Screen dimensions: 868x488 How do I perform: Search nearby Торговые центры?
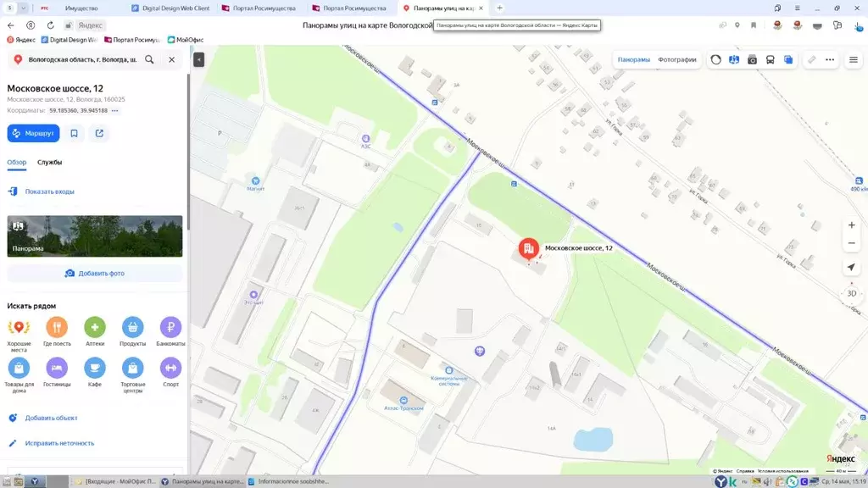pyautogui.click(x=133, y=375)
